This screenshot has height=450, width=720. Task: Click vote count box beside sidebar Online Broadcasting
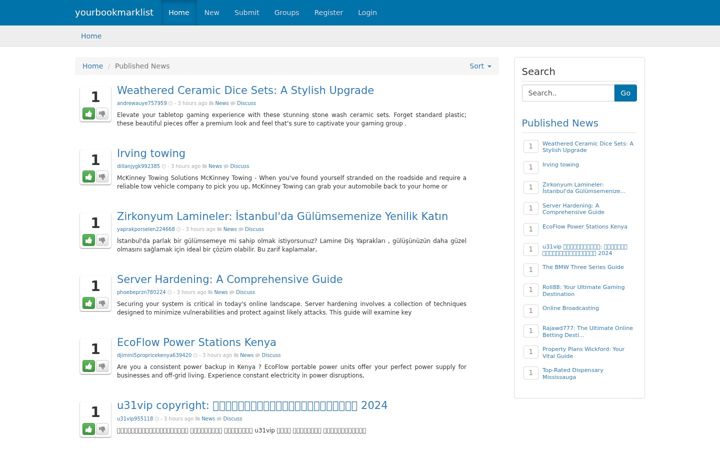[x=531, y=311]
